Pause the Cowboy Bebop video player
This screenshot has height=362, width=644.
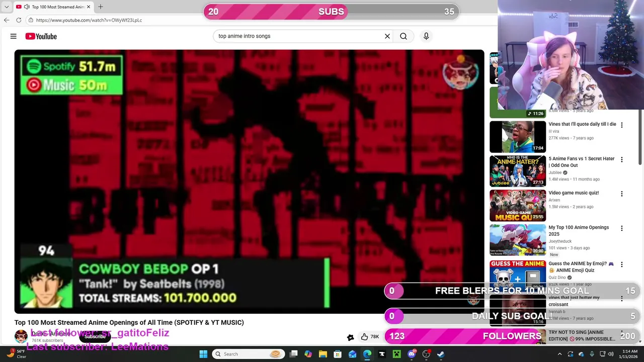[249, 181]
